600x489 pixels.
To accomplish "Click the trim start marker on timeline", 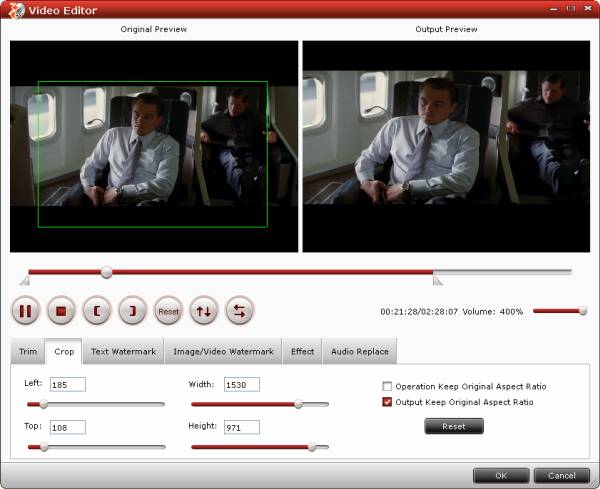I will pos(25,281).
